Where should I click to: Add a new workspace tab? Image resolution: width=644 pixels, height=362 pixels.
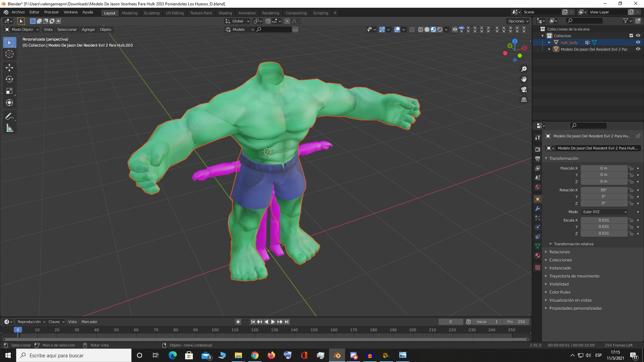pos(335,13)
